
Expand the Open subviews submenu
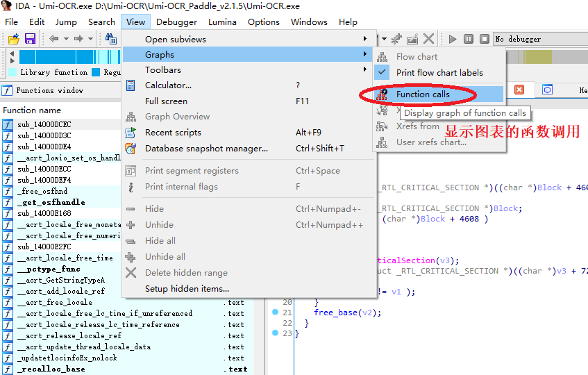[x=249, y=39]
